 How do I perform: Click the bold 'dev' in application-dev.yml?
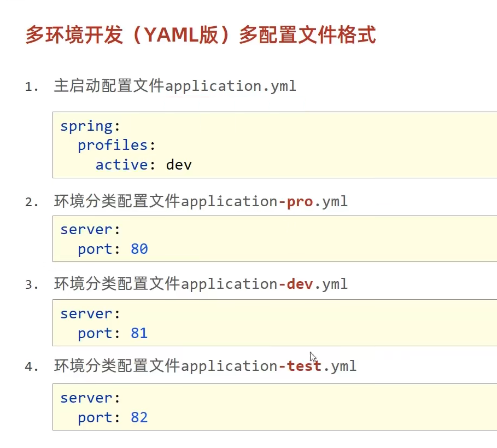pyautogui.click(x=300, y=284)
